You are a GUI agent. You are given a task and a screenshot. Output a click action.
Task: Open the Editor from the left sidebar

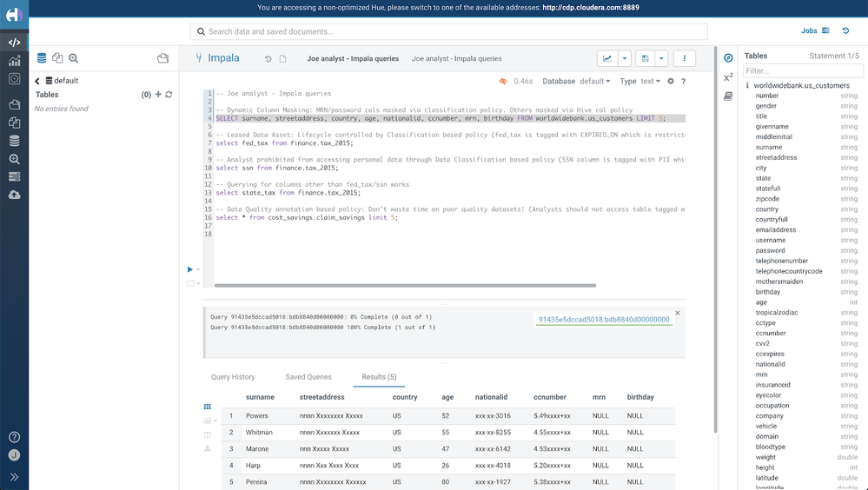coord(14,42)
